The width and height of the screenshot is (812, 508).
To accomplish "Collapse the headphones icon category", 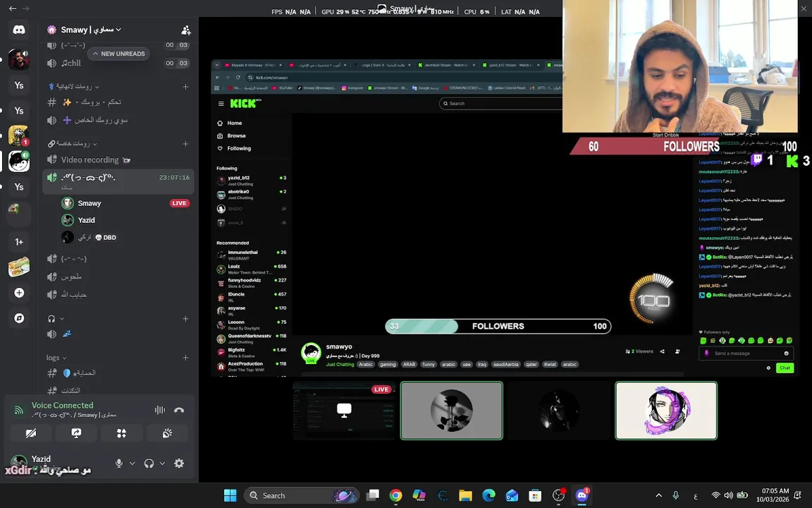I will point(56,319).
